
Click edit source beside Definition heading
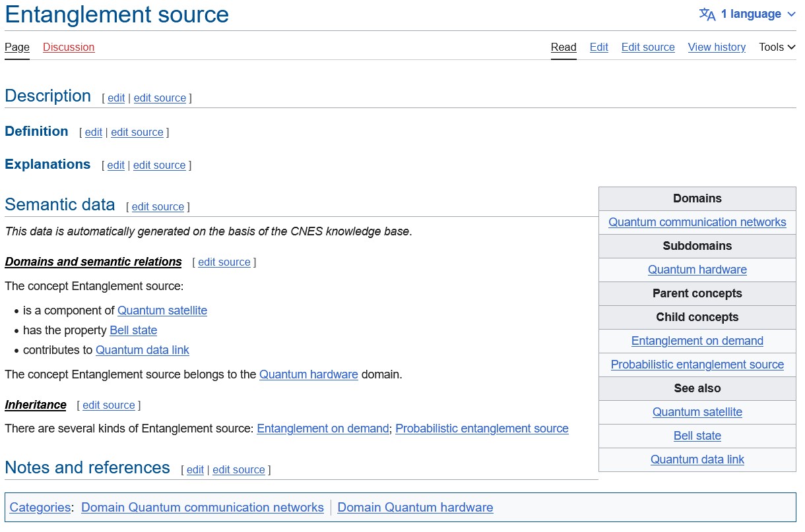pyautogui.click(x=137, y=133)
